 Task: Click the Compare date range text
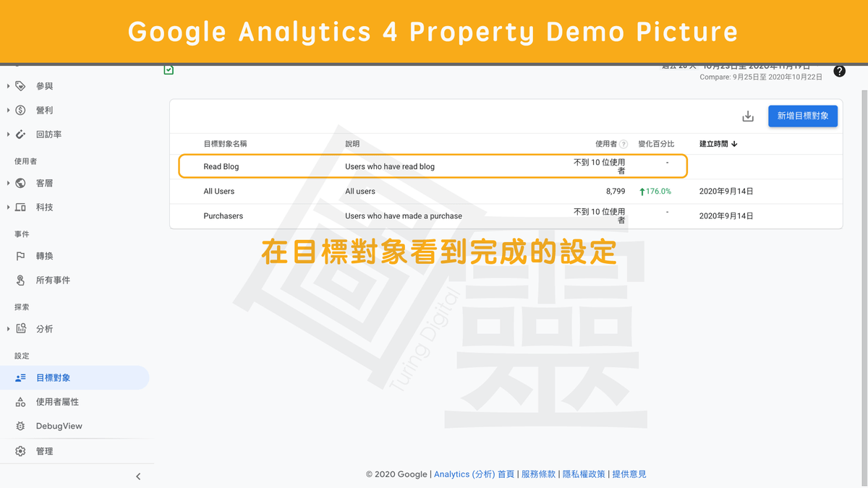(x=762, y=77)
